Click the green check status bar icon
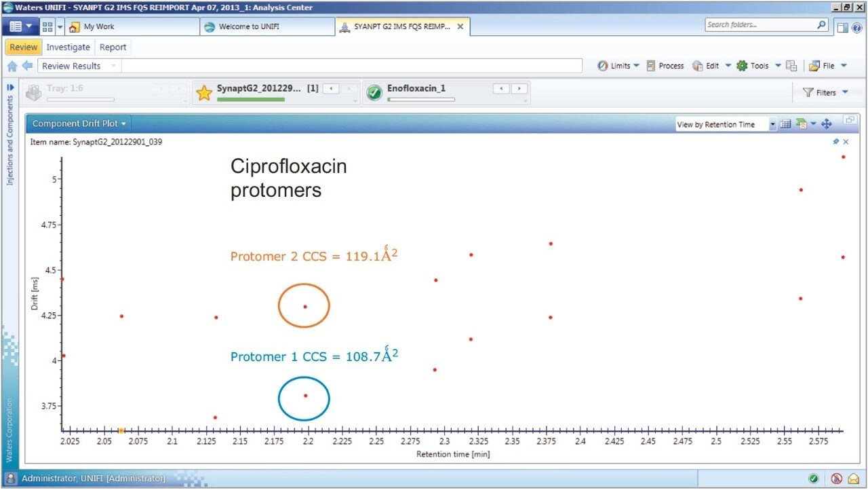The image size is (868, 490). click(813, 478)
